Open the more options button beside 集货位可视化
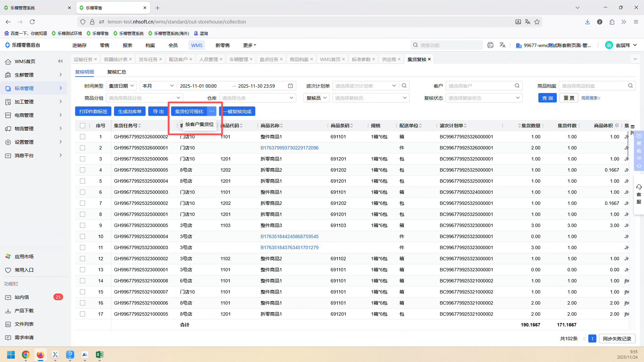This screenshot has width=644, height=362. pos(211,111)
